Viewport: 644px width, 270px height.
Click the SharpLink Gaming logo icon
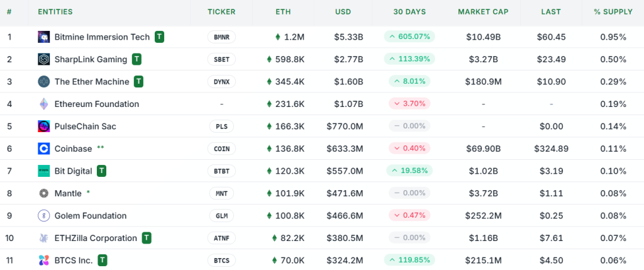(x=43, y=59)
